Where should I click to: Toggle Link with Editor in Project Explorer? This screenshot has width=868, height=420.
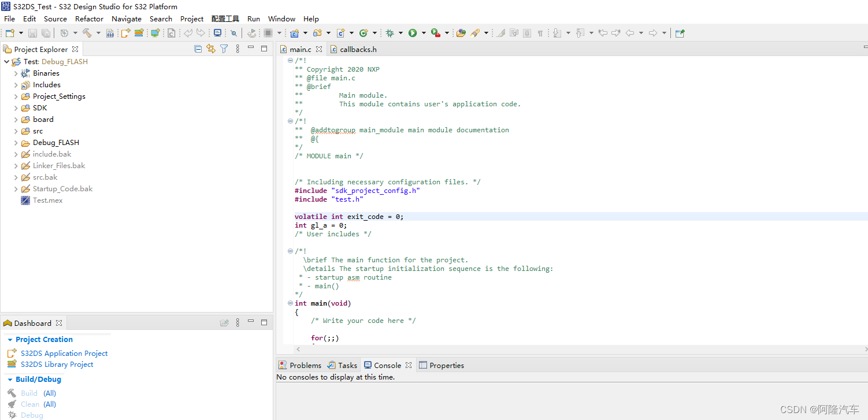click(211, 49)
